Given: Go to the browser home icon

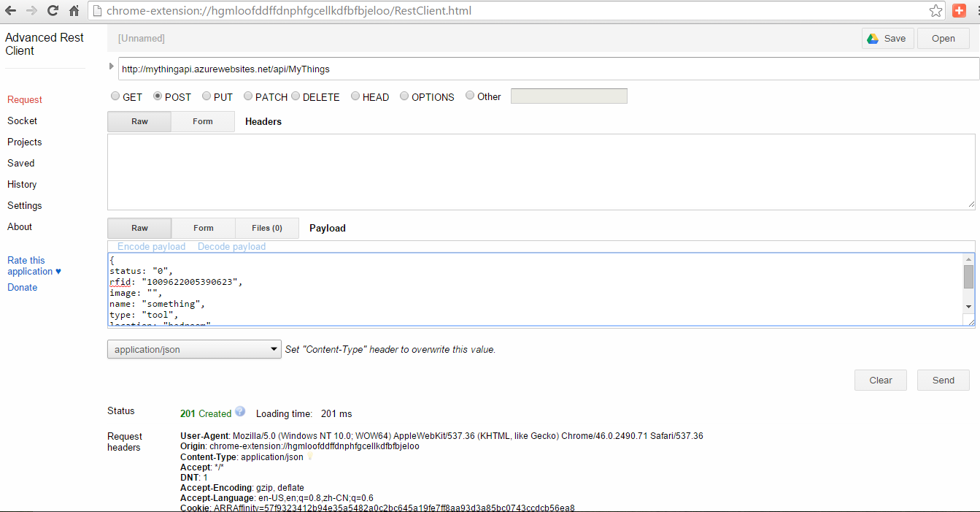Looking at the screenshot, I should (x=74, y=11).
